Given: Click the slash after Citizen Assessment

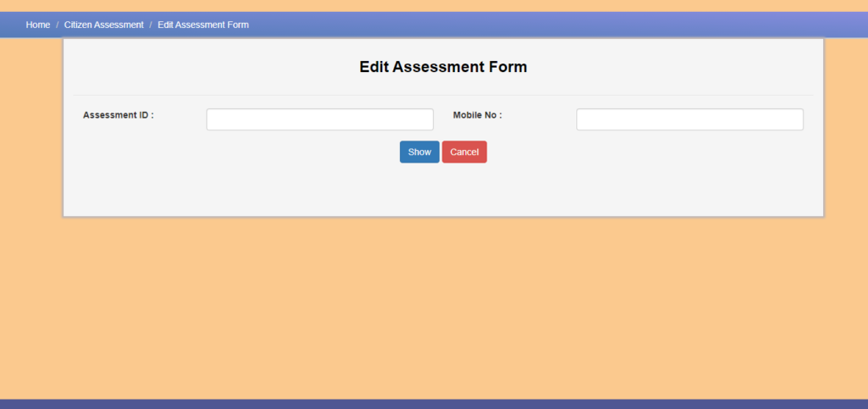Looking at the screenshot, I should tap(151, 25).
